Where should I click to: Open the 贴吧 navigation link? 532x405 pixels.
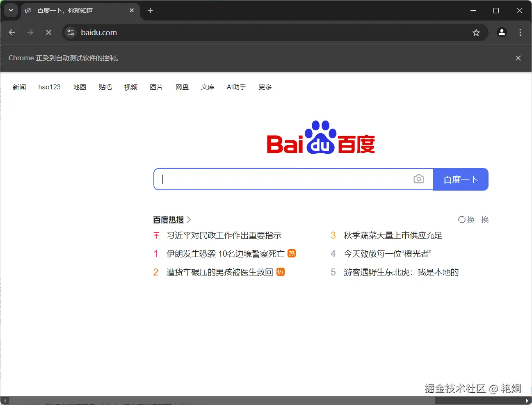click(x=105, y=87)
